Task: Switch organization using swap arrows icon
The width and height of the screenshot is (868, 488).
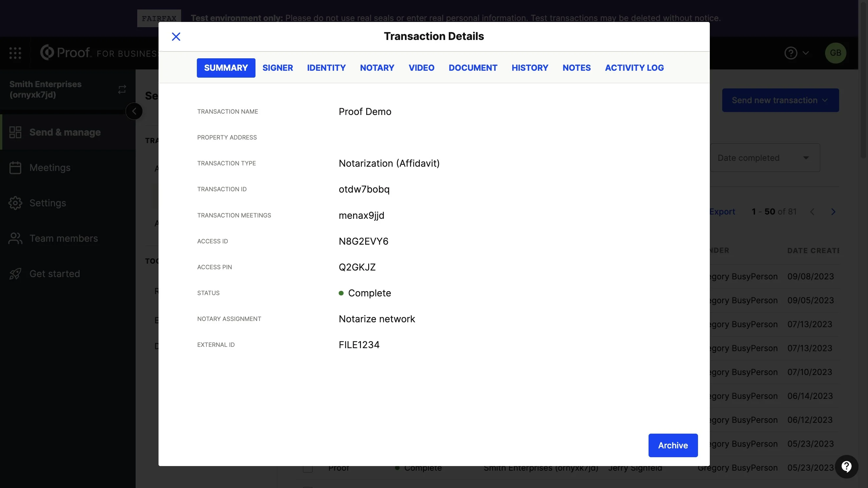Action: [x=122, y=89]
